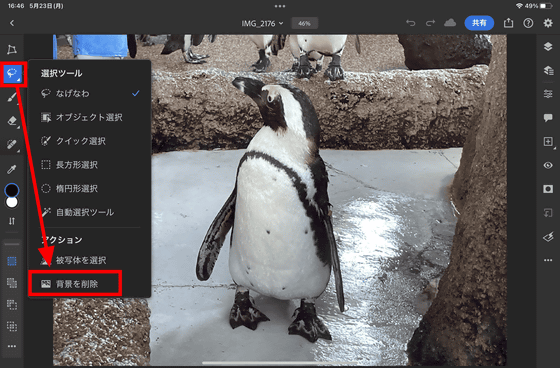The height and width of the screenshot is (368, 560).
Task: Open filters and adjustments icon
Action: pos(548,237)
